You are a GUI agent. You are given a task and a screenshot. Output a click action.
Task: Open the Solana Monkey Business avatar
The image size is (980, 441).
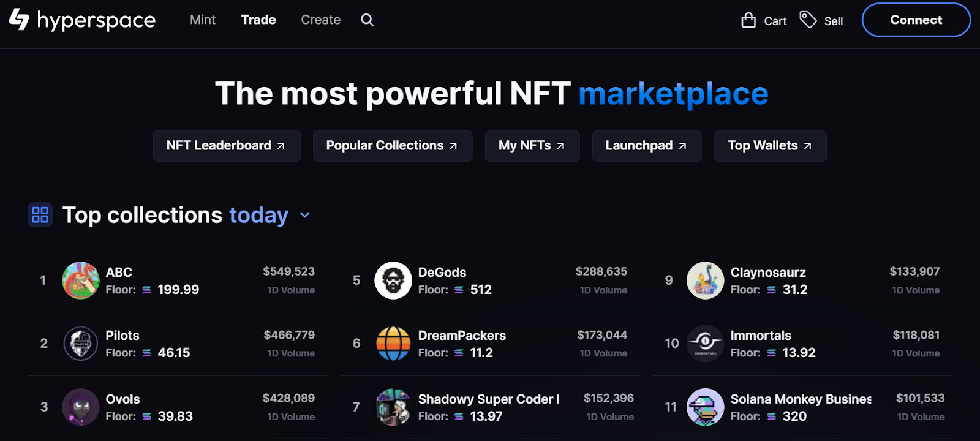pos(706,407)
